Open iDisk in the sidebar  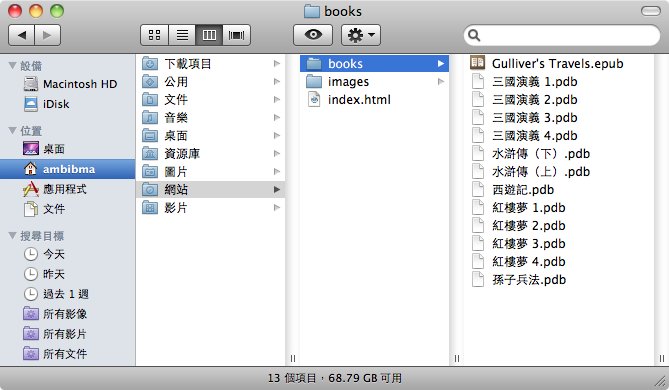pyautogui.click(x=67, y=104)
